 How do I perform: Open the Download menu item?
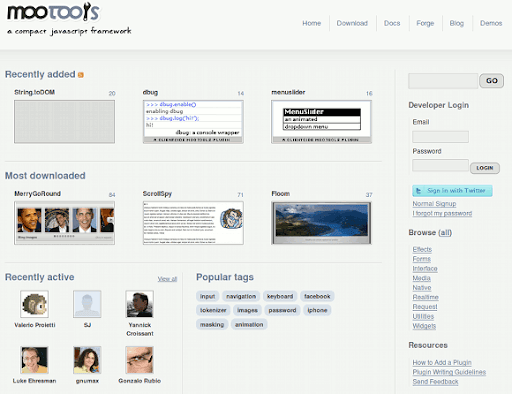click(x=352, y=23)
